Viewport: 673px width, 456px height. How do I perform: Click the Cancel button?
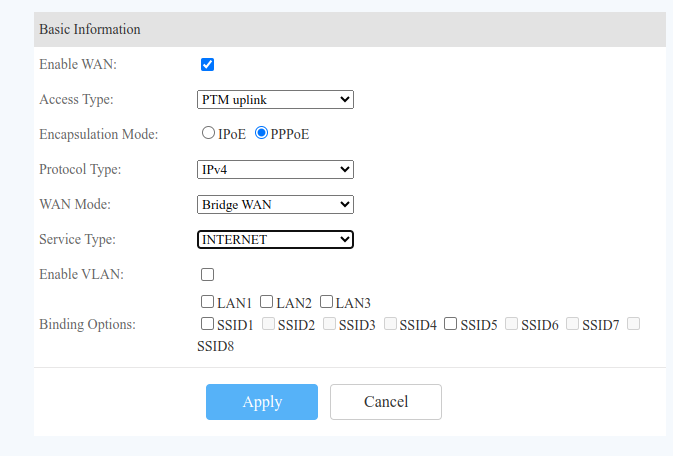click(386, 402)
